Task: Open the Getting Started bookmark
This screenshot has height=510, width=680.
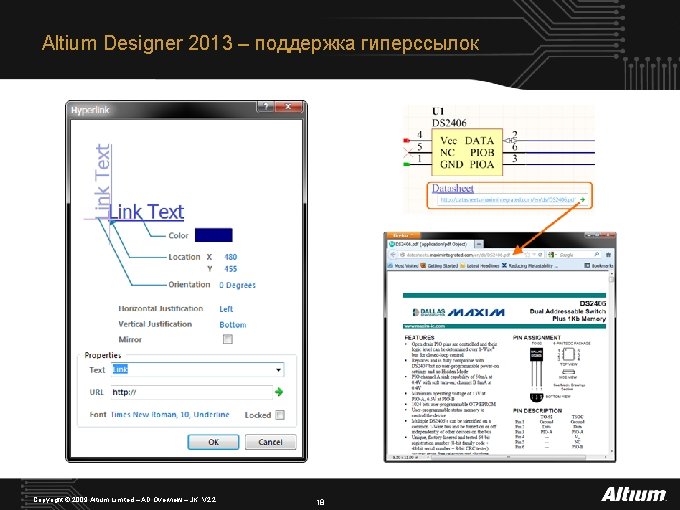Action: [439, 265]
